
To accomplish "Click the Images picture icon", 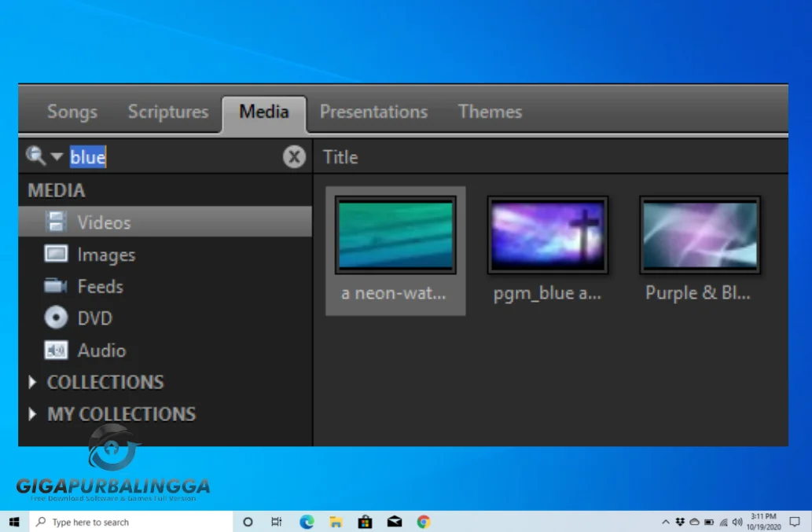I will [x=56, y=255].
